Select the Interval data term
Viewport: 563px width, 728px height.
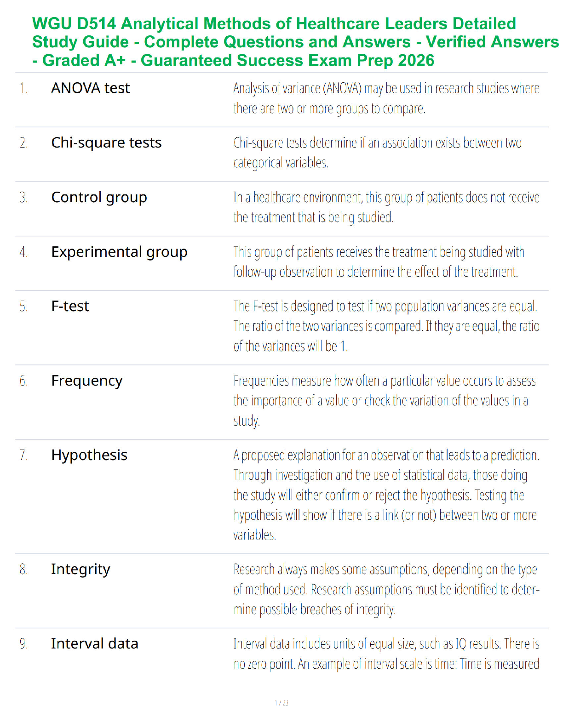[x=95, y=643]
